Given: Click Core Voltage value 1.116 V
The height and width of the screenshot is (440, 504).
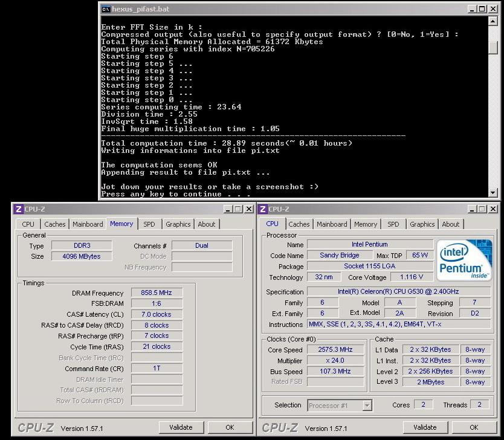Looking at the screenshot, I should pyautogui.click(x=412, y=277).
